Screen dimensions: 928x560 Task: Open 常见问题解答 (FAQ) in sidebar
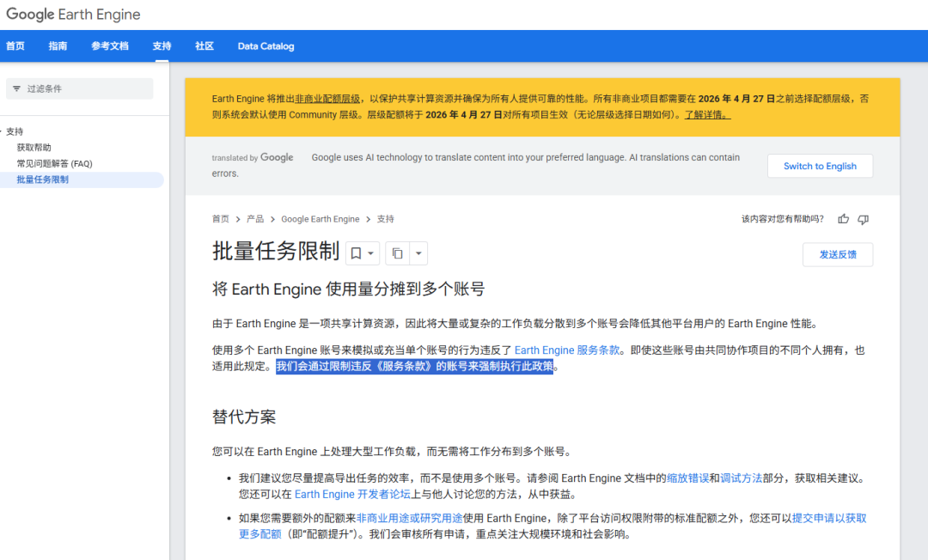coord(54,163)
